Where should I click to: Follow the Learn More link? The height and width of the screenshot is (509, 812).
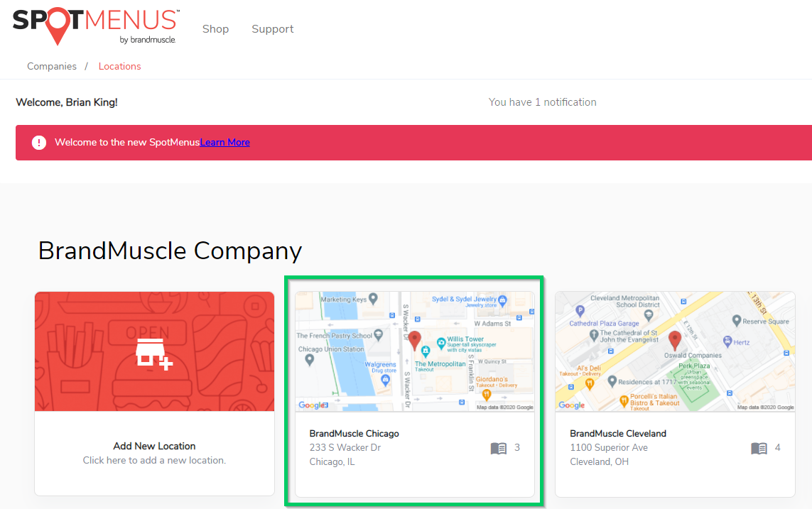[x=224, y=142]
